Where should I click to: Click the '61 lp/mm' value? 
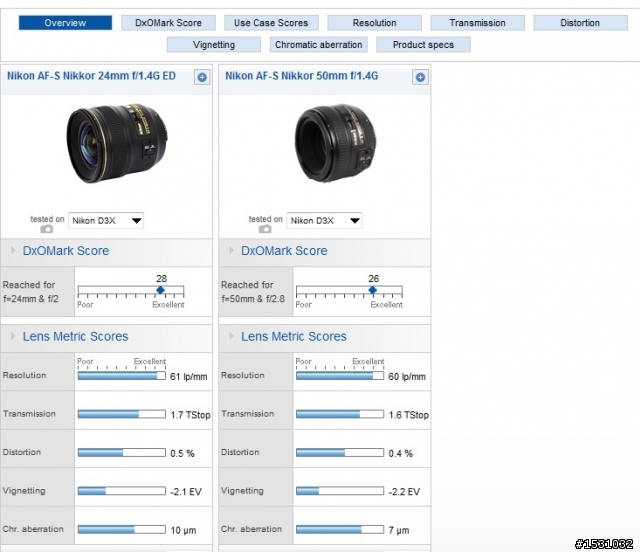tap(189, 376)
